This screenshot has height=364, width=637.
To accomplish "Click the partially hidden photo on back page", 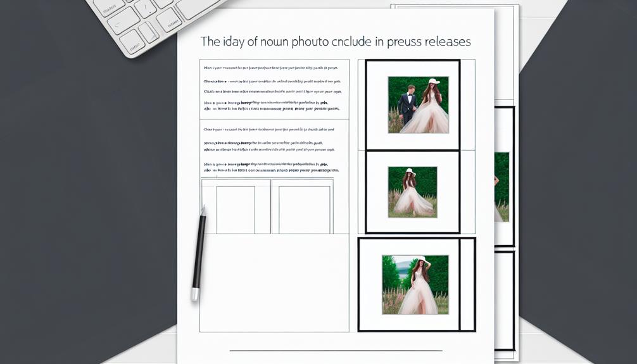I will [x=501, y=187].
